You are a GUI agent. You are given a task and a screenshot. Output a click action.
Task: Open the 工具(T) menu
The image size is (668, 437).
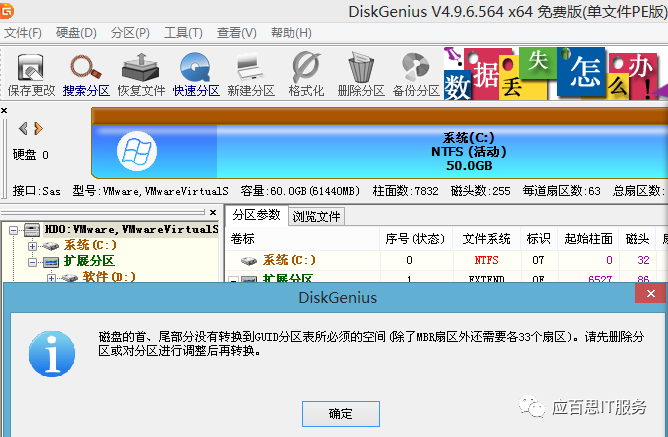pos(183,33)
